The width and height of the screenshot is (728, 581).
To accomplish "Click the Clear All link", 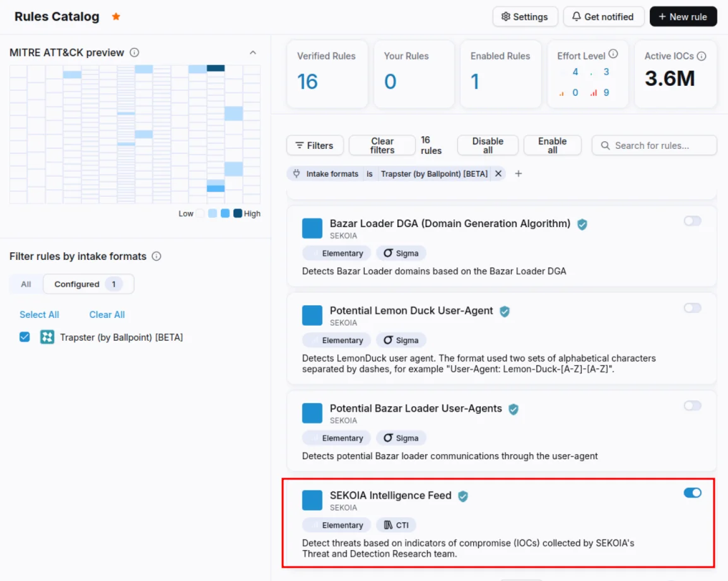I will point(107,314).
